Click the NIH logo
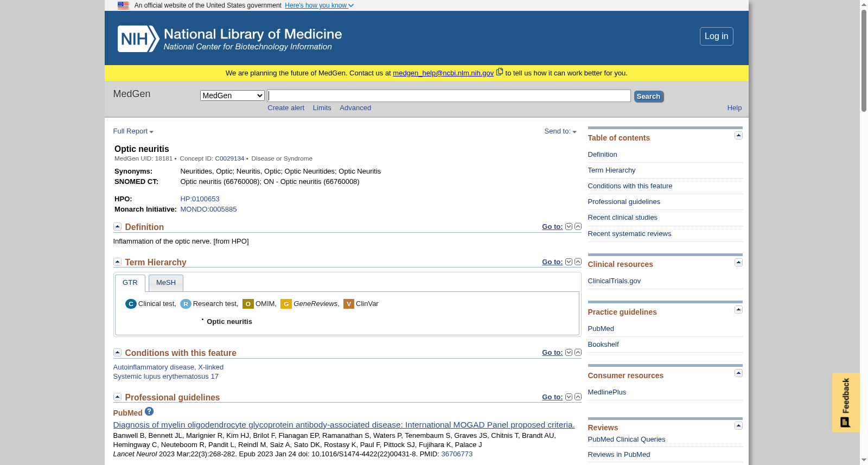 point(138,39)
